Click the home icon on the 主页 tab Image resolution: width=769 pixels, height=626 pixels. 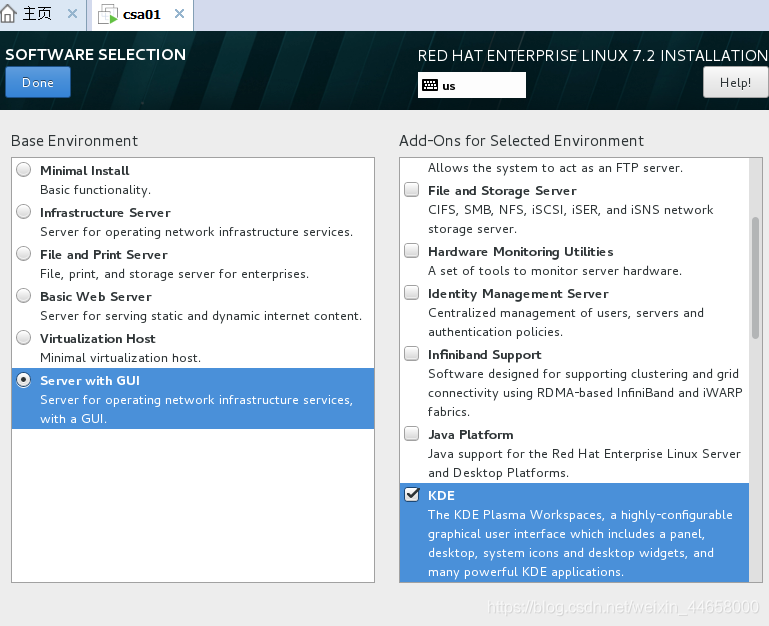click(8, 14)
